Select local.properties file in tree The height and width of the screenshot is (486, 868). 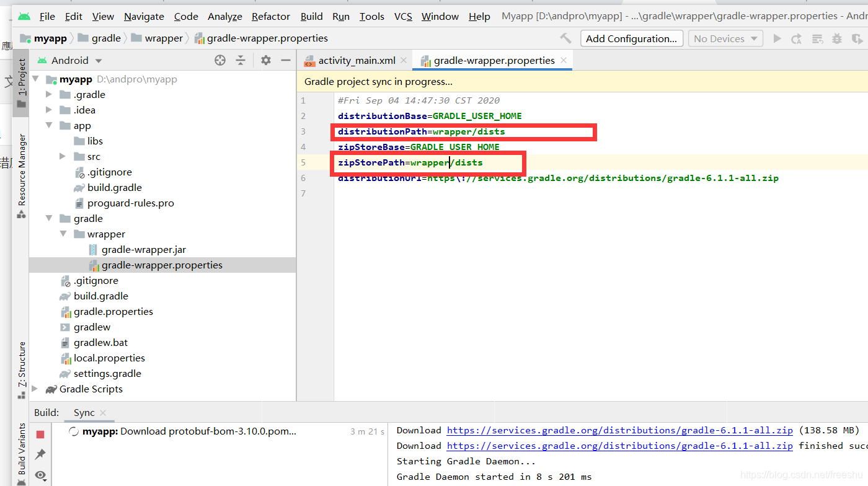point(109,358)
